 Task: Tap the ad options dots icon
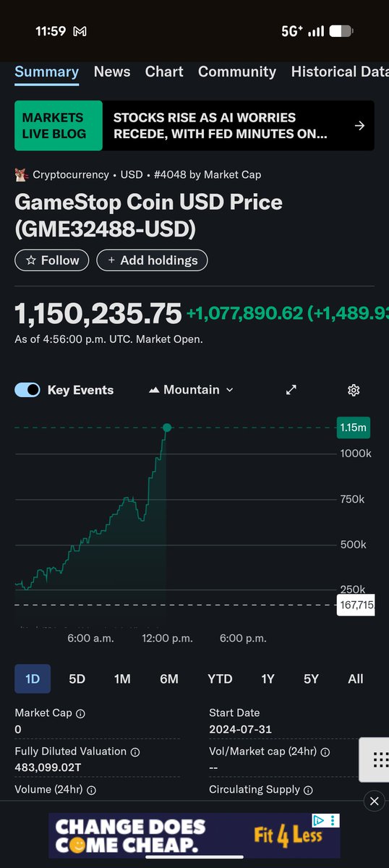pos(333,820)
